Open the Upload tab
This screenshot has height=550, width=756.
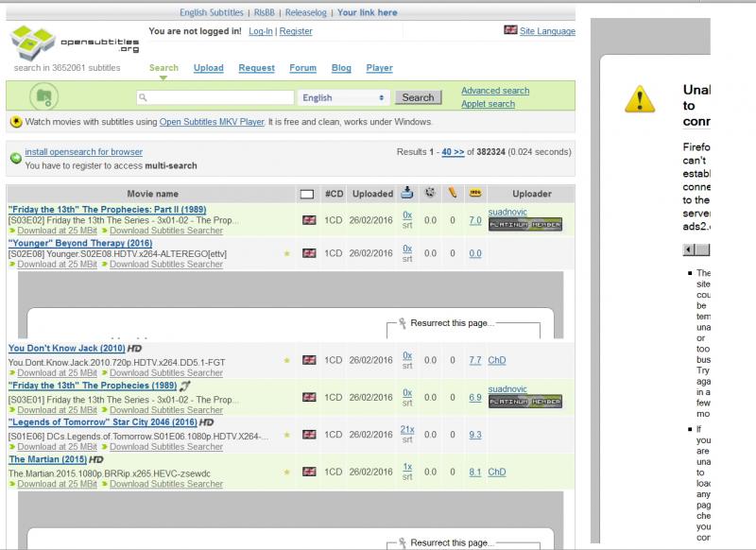pyautogui.click(x=208, y=68)
